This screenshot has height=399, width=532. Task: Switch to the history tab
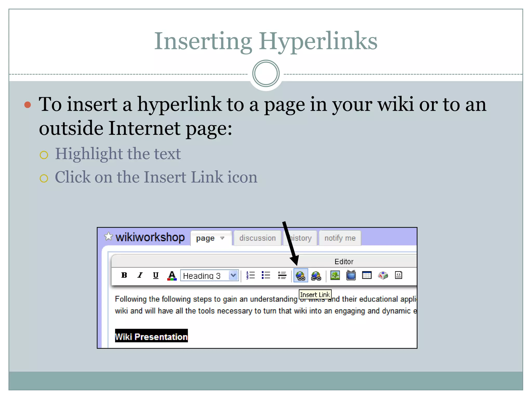click(301, 238)
